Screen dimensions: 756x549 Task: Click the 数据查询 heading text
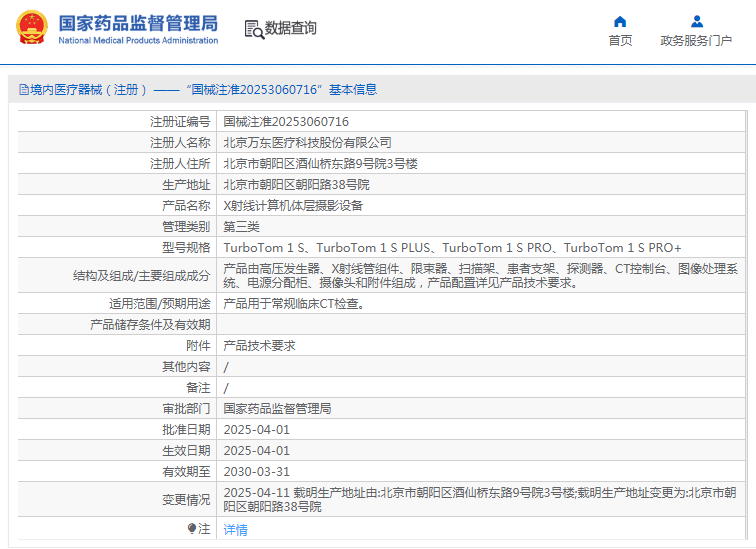tap(291, 28)
